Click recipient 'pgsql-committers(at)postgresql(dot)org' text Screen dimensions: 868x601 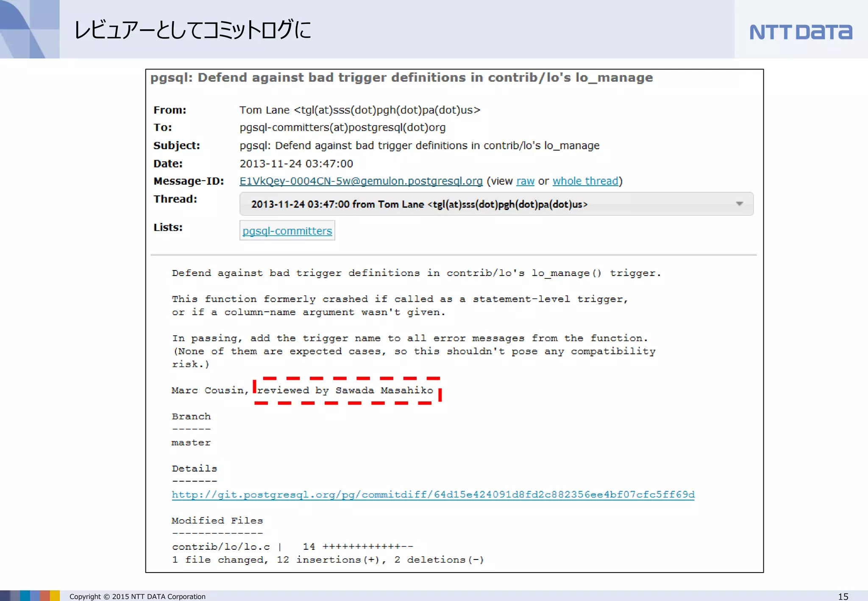pos(342,128)
